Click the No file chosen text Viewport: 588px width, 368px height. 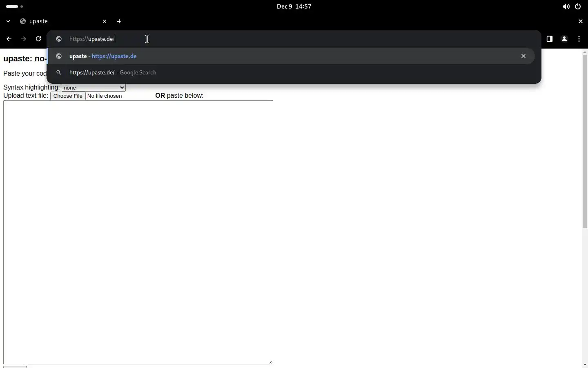pos(105,96)
